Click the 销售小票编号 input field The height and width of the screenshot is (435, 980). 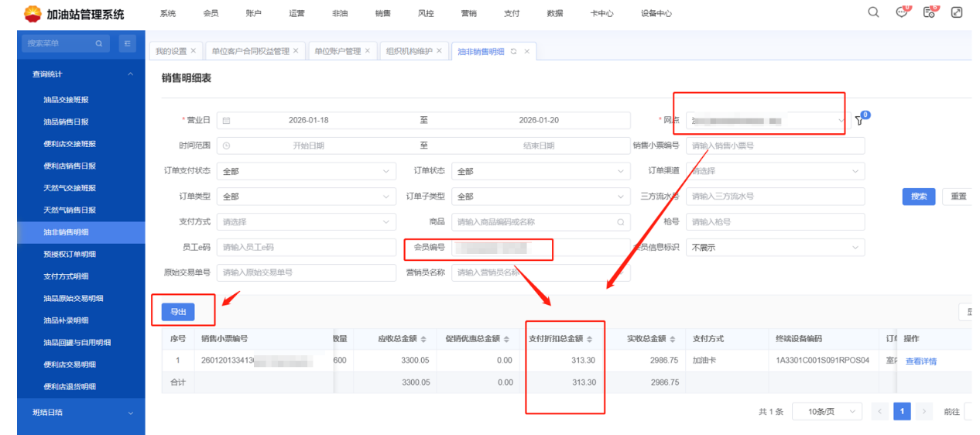click(774, 146)
